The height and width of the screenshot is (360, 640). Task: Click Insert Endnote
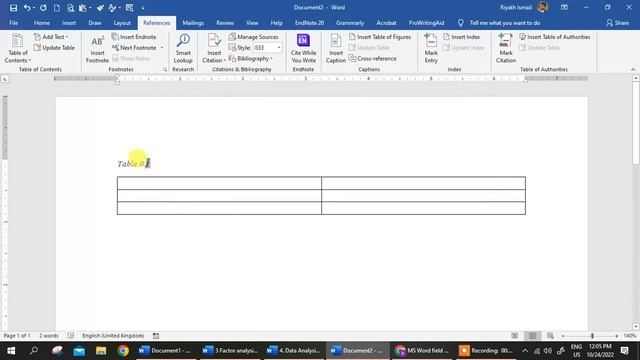click(134, 37)
